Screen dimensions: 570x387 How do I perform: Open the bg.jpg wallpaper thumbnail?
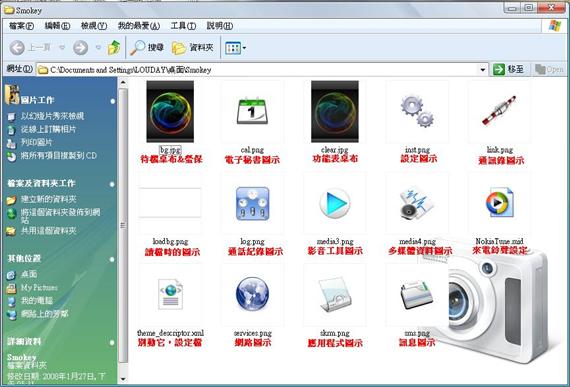[x=170, y=111]
